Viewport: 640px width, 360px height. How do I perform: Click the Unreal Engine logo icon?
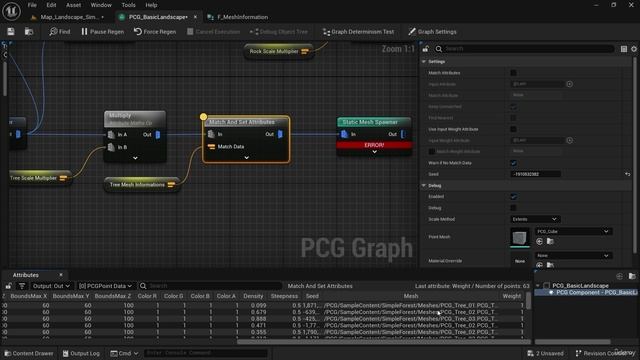(11, 11)
